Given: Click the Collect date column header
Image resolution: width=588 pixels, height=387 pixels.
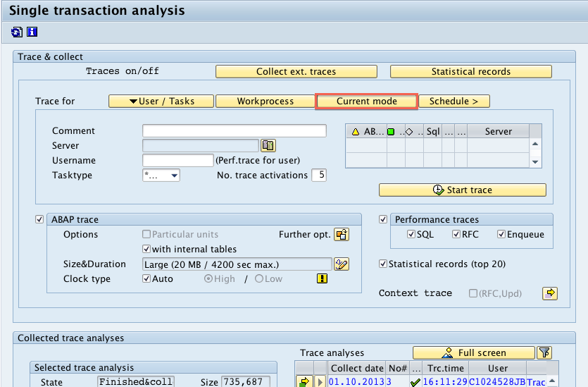Looking at the screenshot, I should [x=357, y=368].
